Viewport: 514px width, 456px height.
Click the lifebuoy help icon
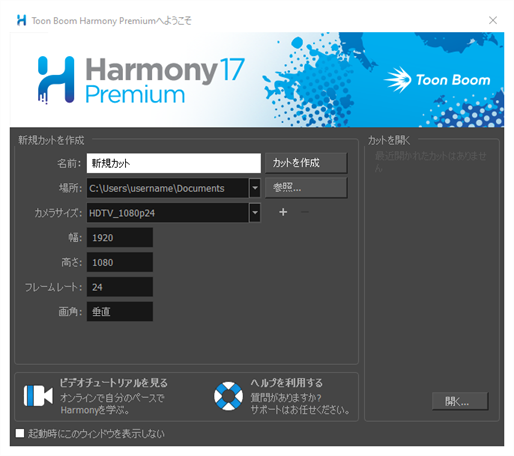tap(228, 396)
